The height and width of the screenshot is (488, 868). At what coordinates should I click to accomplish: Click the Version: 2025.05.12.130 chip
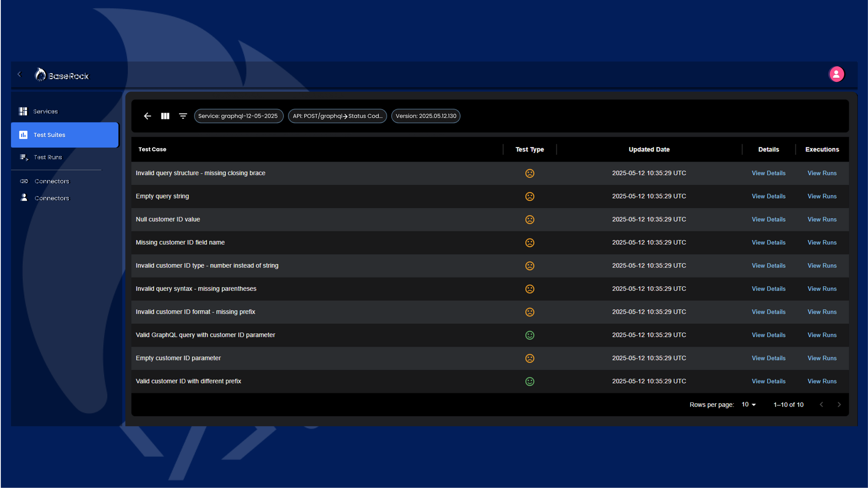click(426, 116)
